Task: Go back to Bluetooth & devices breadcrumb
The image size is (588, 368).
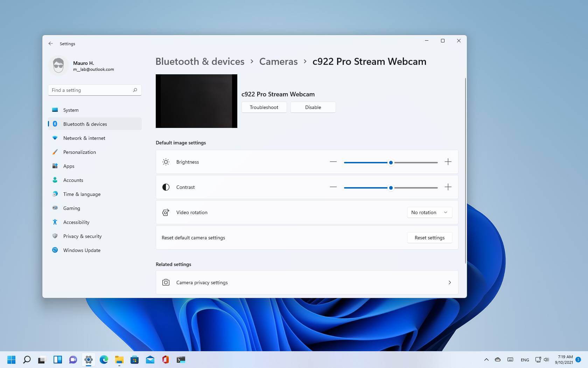Action: click(x=200, y=61)
